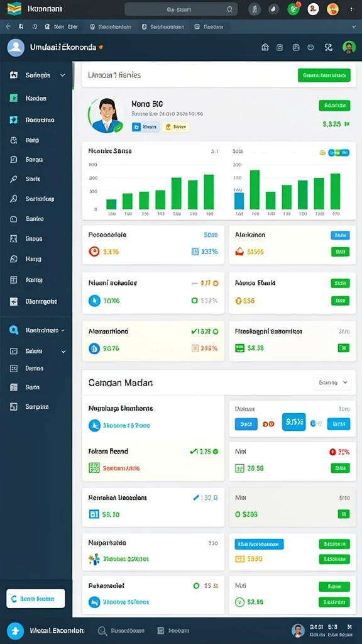Screen dimensions: 362x644
Task: Click the blue star icon at bottom left
Action: 15,630
